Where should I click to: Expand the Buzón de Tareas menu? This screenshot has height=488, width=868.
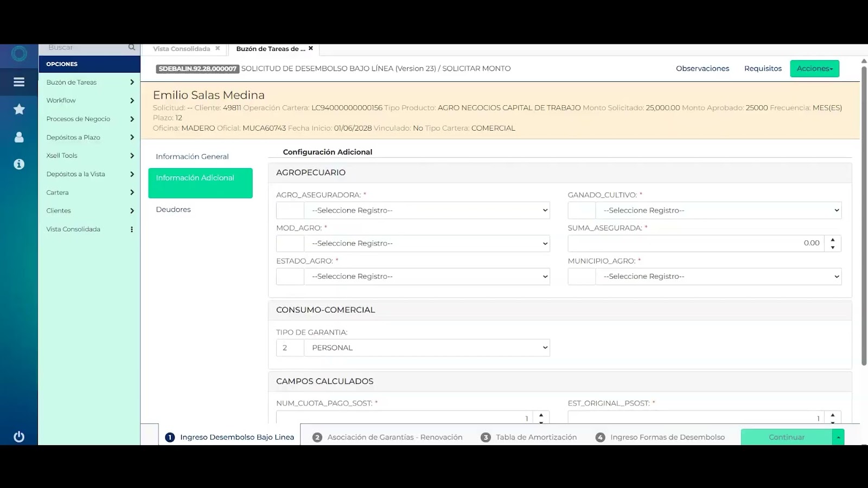click(88, 82)
